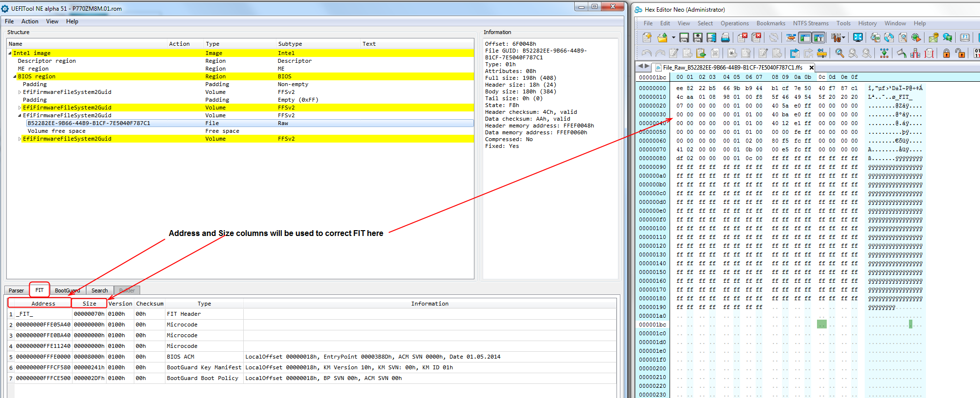
Task: Click the green arrows structure icon in second toolbar
Action: click(884, 53)
